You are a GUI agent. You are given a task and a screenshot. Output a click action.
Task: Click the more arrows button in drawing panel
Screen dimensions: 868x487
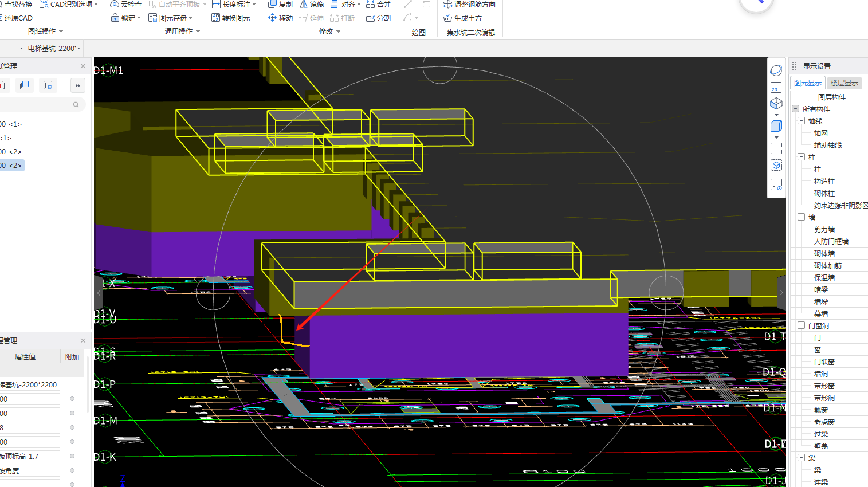coord(78,85)
